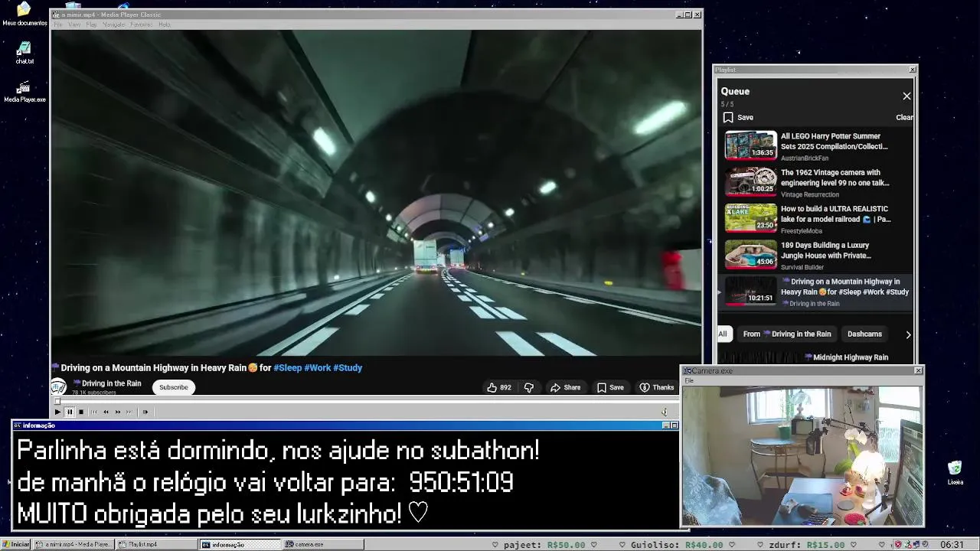Screen dimensions: 980x551
Task: Stop the video in Media Player Classic
Action: (80, 412)
